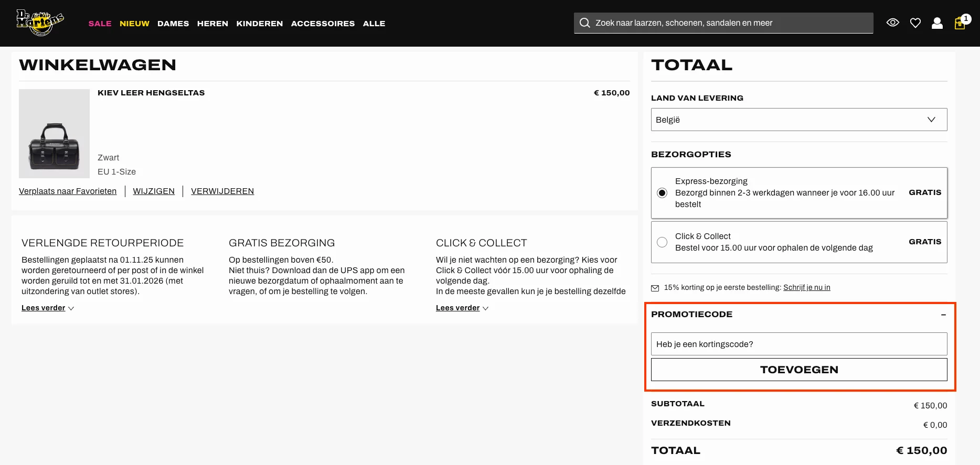Click VERWIJDEREN to remove the bag
980x465 pixels.
(x=222, y=191)
